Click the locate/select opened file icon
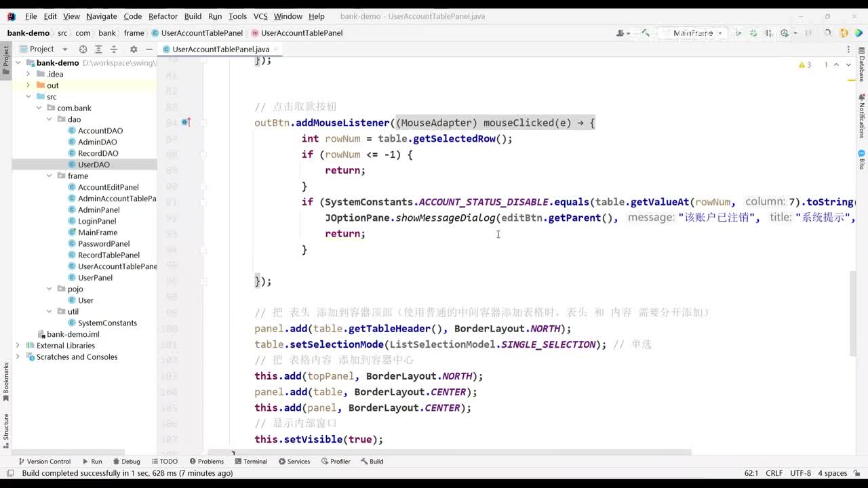868x488 pixels. [x=83, y=49]
